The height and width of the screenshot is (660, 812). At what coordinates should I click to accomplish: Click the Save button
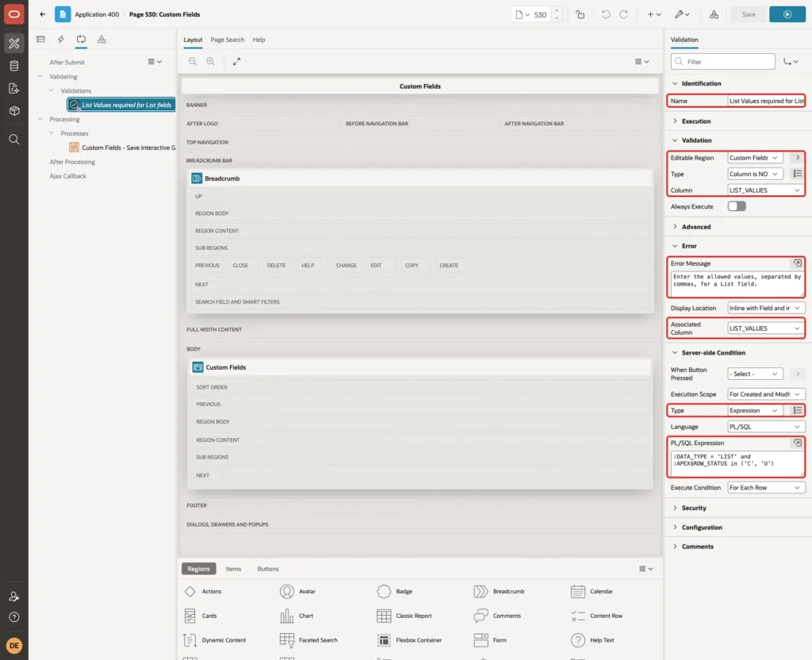pos(749,14)
